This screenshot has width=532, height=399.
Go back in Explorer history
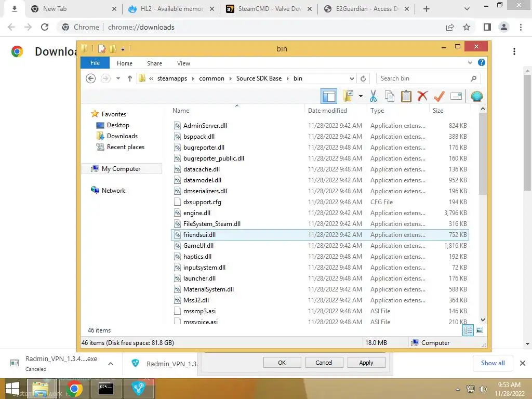coord(90,78)
